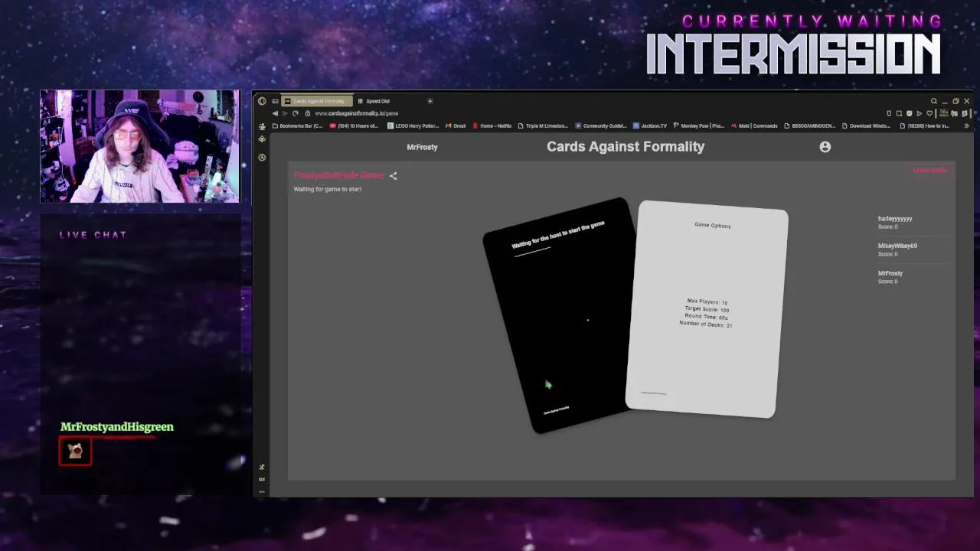
Task: Go back with browser back arrow
Action: 275,113
